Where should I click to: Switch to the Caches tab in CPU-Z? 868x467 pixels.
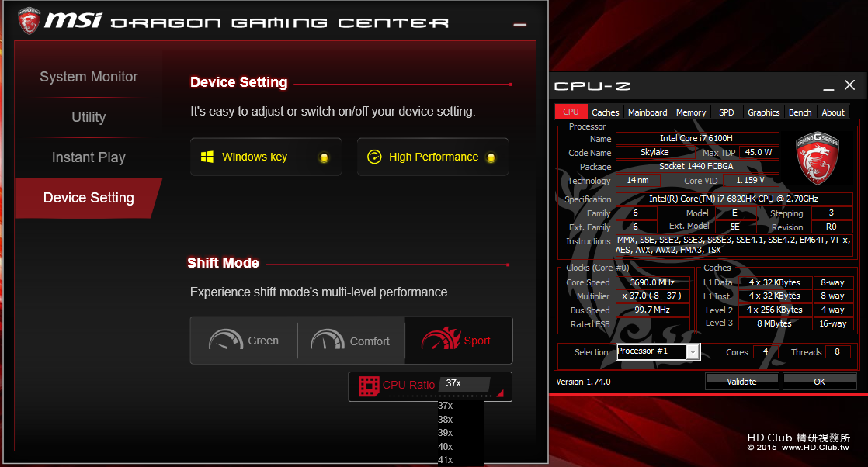(x=605, y=112)
